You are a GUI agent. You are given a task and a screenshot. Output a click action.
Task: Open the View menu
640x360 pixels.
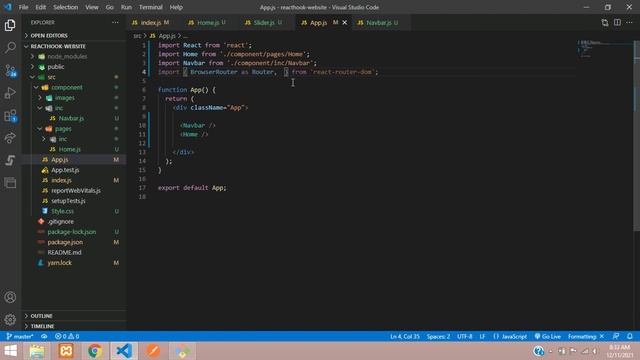(x=91, y=7)
